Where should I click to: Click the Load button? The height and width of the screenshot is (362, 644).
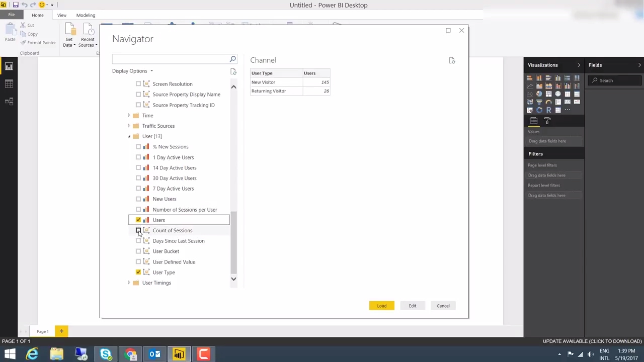pyautogui.click(x=382, y=306)
